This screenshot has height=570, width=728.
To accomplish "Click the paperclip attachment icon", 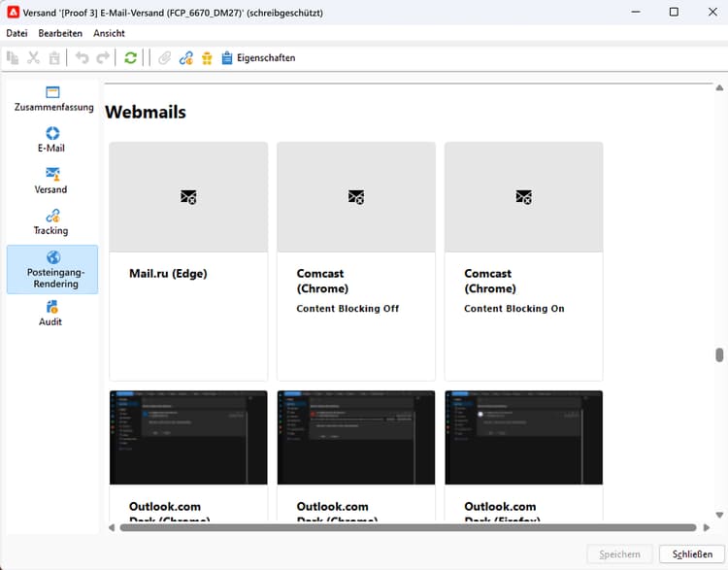I will tap(164, 58).
